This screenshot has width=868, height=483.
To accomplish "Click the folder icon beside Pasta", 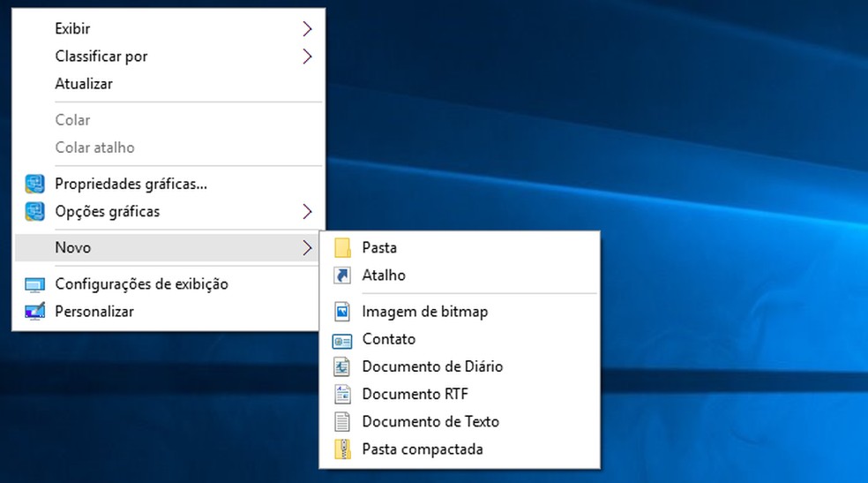I will point(342,247).
